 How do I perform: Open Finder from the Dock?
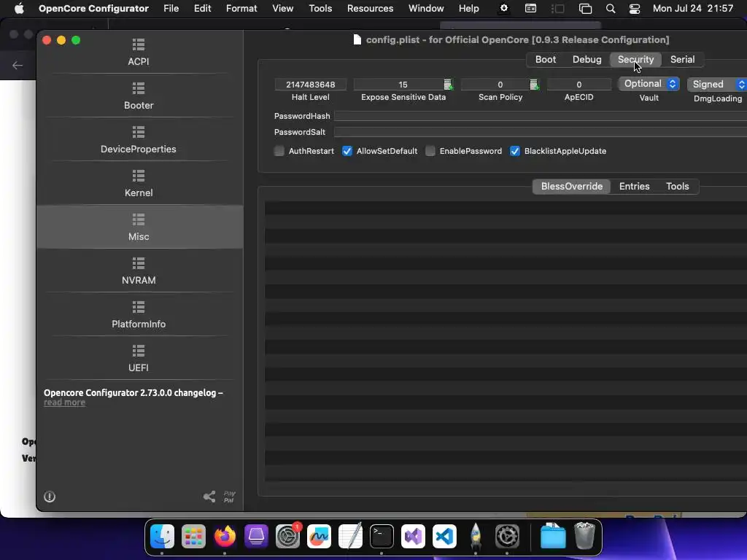coord(162,537)
